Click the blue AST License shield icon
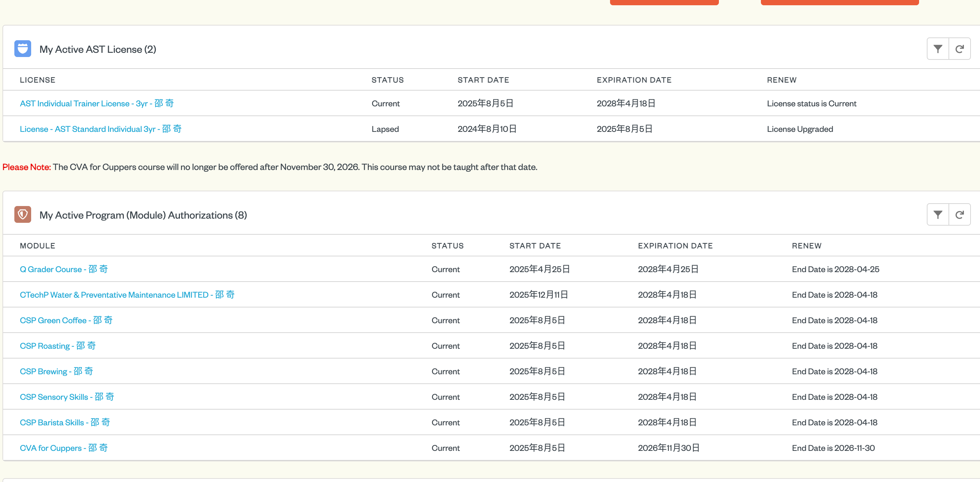Image resolution: width=980 pixels, height=482 pixels. 23,49
